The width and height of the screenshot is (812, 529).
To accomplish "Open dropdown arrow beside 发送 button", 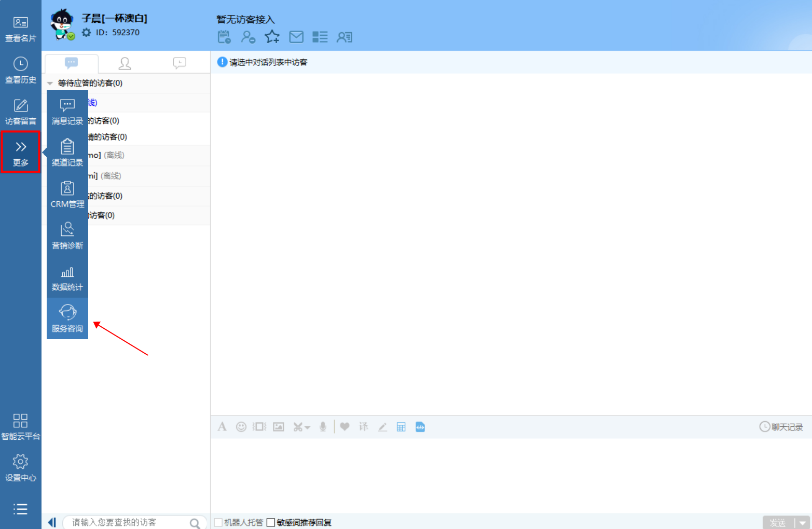I will pos(803,523).
